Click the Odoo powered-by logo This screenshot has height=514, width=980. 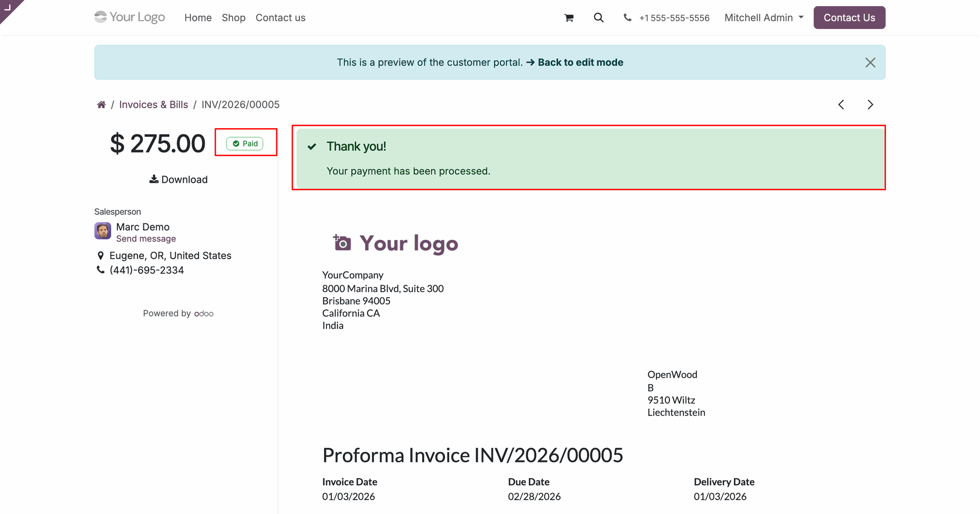tap(204, 313)
